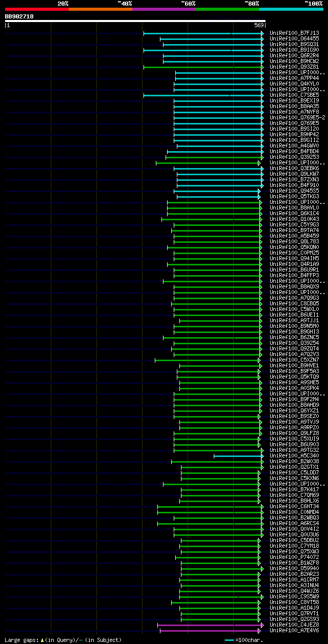
Task: Click the cyan ~100% identity legend segment
Action: click(291, 9)
